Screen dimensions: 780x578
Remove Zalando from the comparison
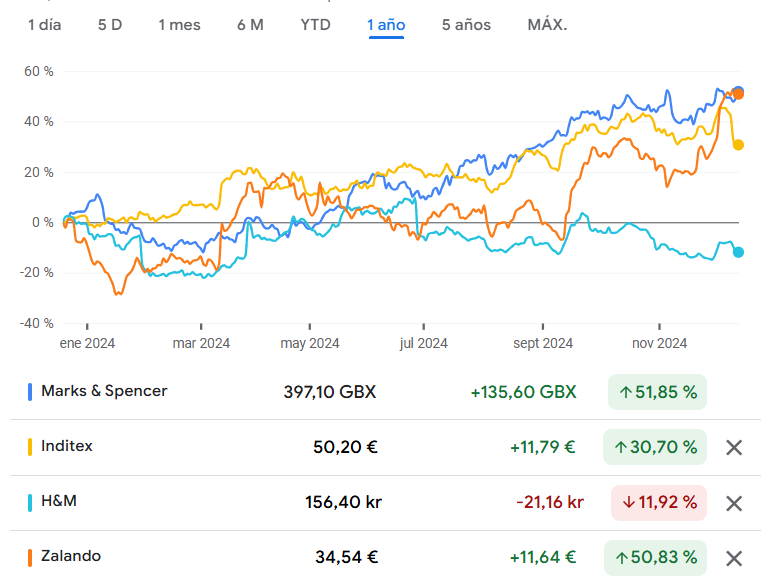click(733, 558)
